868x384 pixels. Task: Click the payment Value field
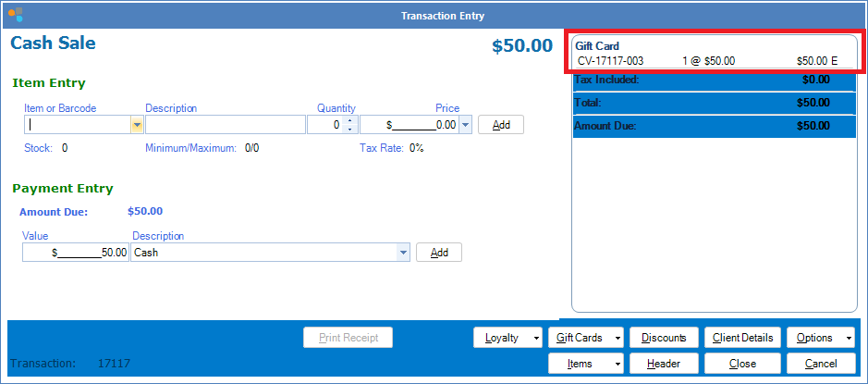[x=76, y=253]
